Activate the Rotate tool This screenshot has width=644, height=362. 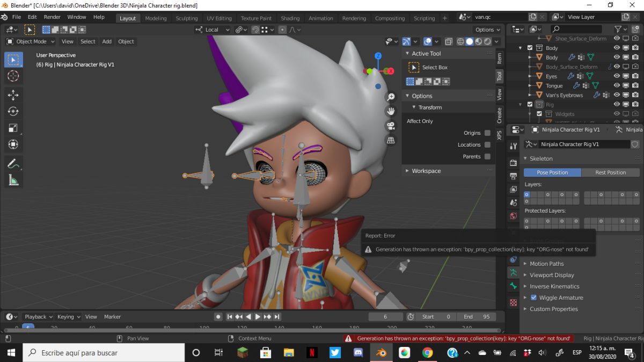tap(13, 111)
